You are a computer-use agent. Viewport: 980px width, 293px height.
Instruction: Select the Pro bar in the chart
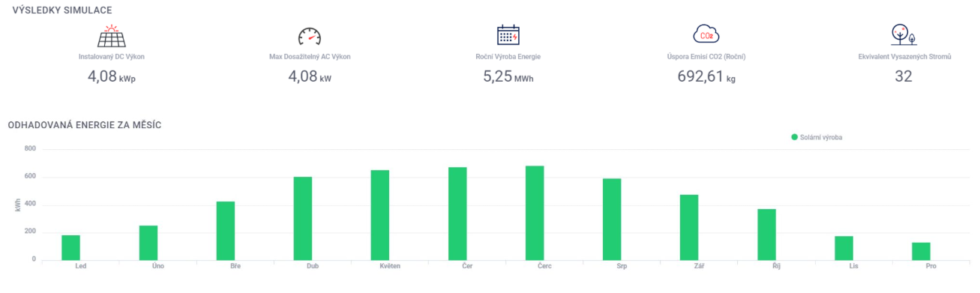coord(921,252)
